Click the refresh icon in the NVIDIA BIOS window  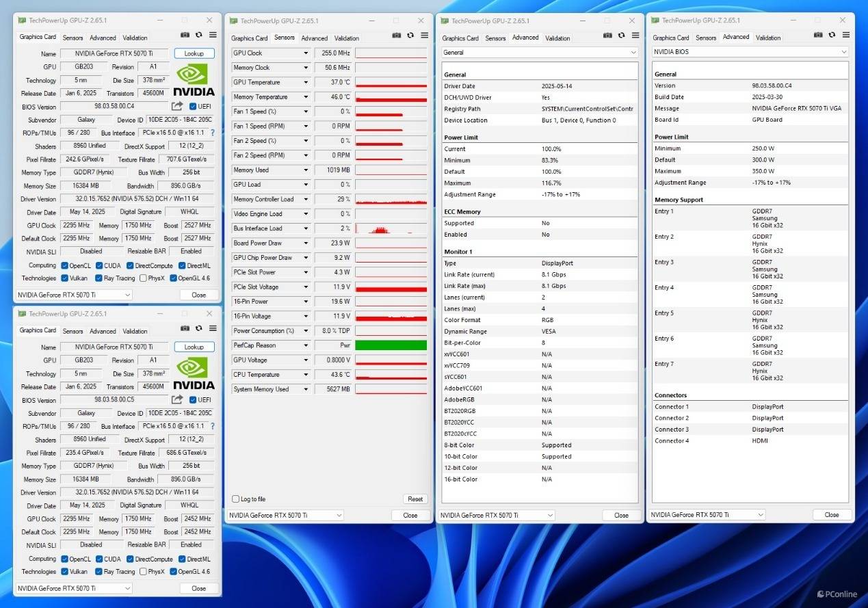[832, 35]
